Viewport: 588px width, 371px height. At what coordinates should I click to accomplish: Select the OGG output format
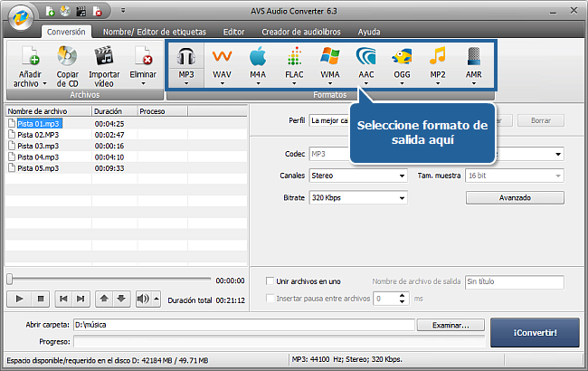pyautogui.click(x=402, y=58)
